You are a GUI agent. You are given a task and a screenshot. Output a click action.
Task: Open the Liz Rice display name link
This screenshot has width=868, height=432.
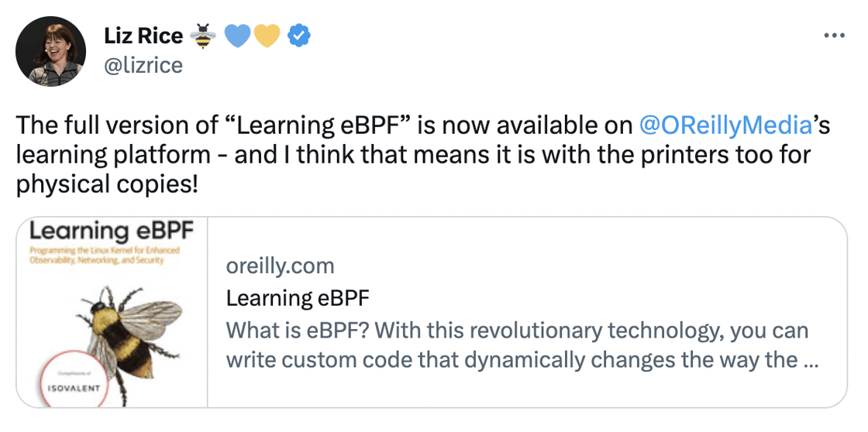(x=143, y=36)
